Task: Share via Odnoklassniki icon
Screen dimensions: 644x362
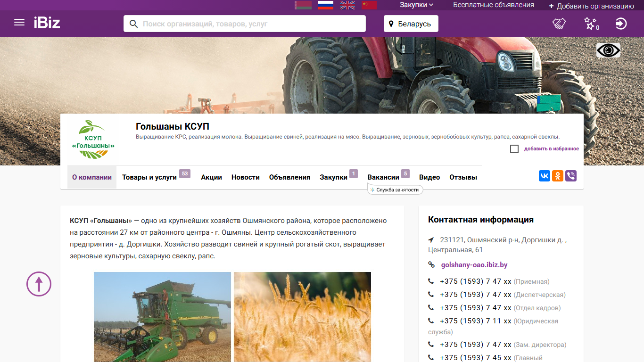Action: pos(558,176)
